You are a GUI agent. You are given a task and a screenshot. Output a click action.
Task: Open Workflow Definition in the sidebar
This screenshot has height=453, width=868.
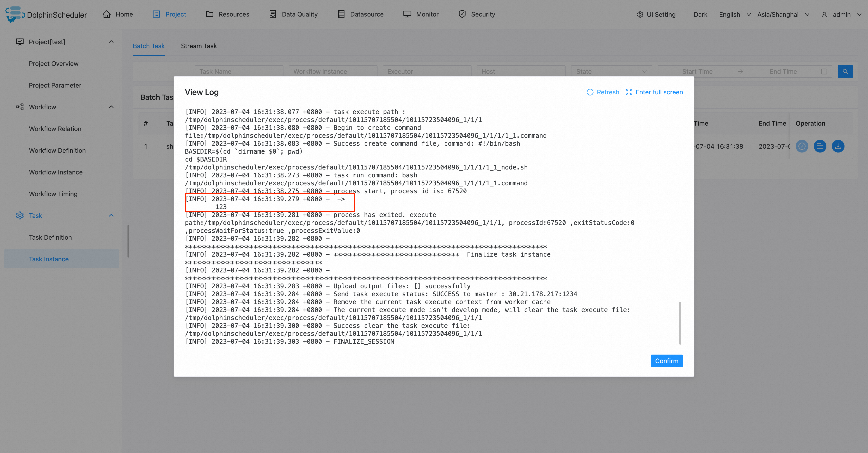click(x=57, y=150)
